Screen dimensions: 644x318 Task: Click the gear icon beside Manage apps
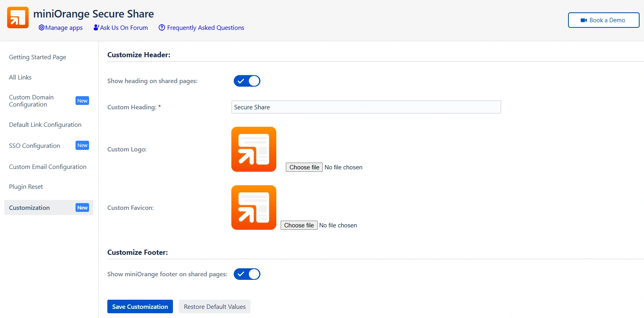click(41, 27)
